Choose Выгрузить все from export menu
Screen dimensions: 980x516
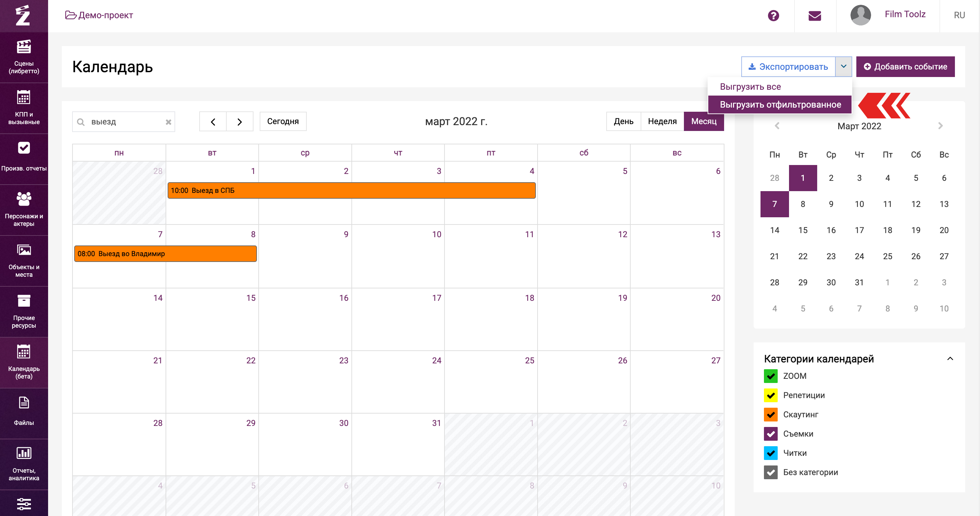tap(779, 86)
